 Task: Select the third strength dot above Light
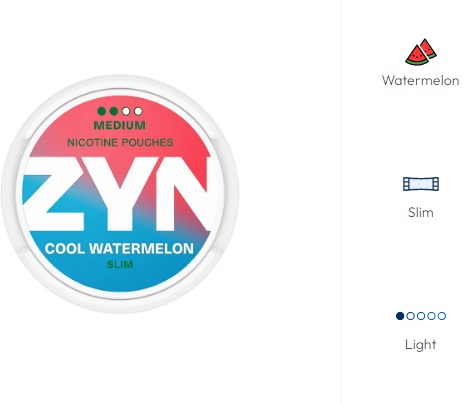(x=421, y=316)
